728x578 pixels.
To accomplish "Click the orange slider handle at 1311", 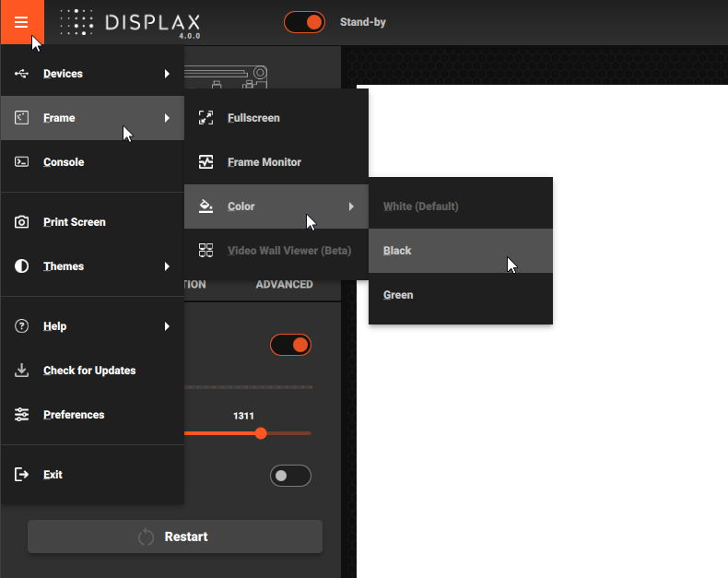I will pos(261,433).
